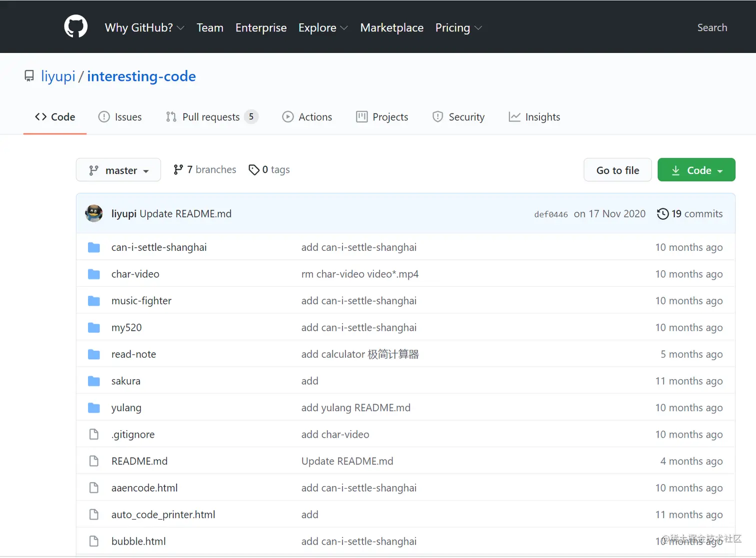The image size is (756, 558).
Task: Open the .gitignore file
Action: pos(133,435)
